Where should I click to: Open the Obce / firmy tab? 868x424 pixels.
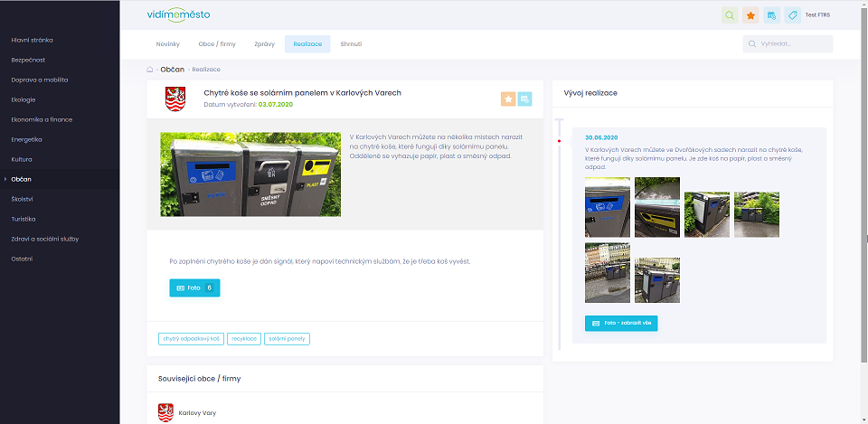(217, 44)
